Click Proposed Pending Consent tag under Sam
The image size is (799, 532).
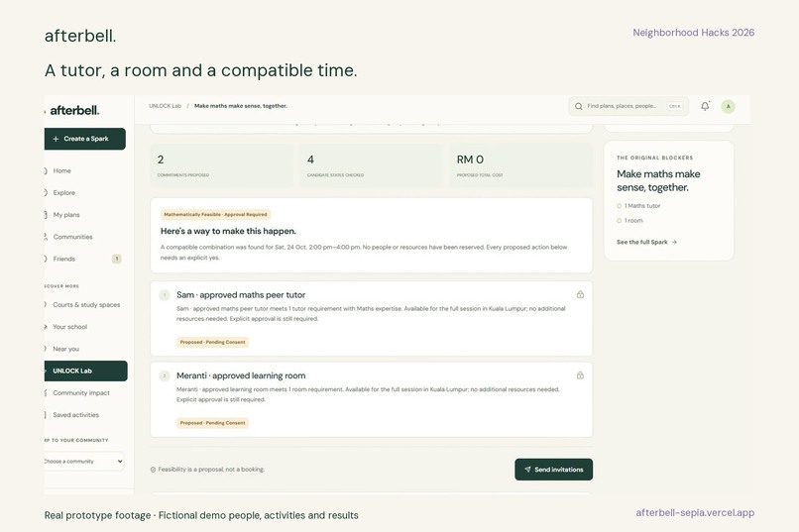tap(212, 342)
